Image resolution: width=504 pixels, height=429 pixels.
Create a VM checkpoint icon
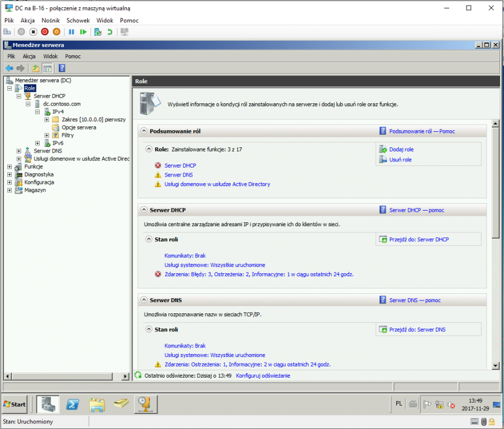point(98,32)
